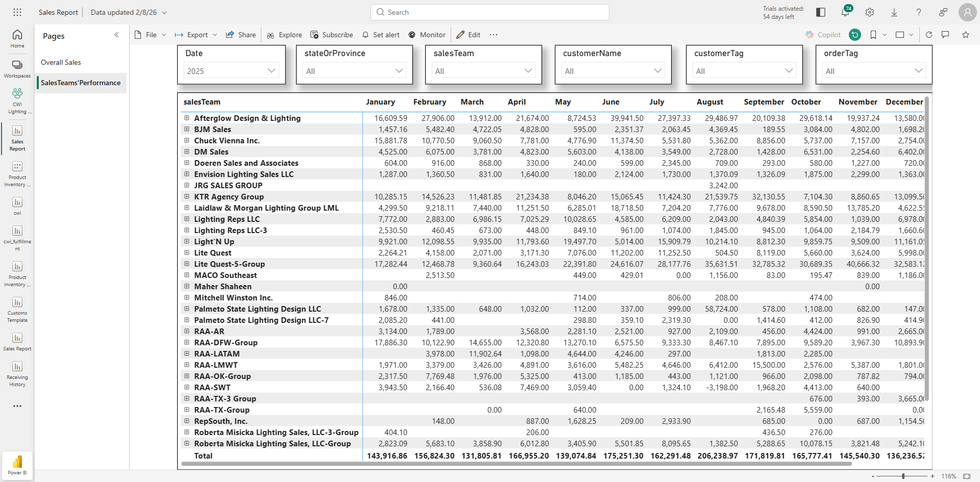This screenshot has height=482, width=980.
Task: Click the Subscribe button
Action: pos(332,35)
